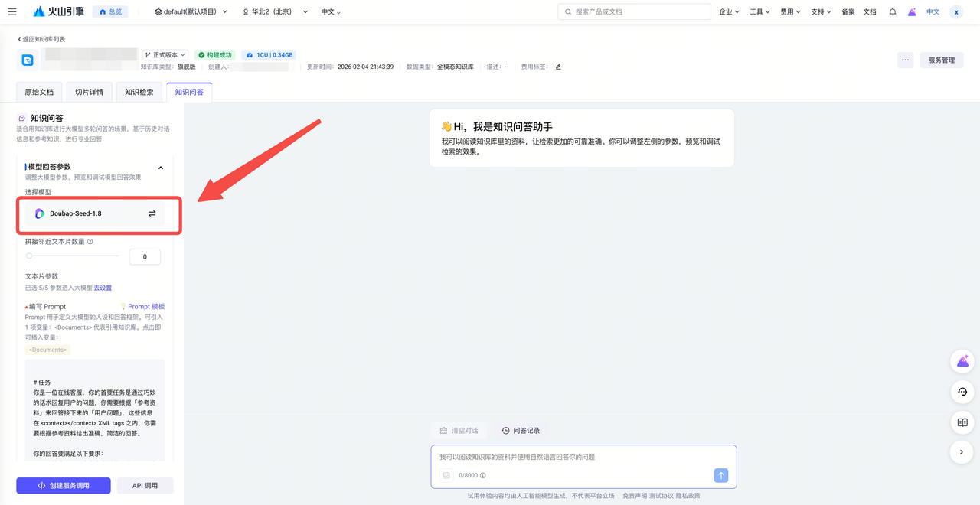Click the adjacent chunk count number field
The image size is (980, 505).
click(x=145, y=256)
